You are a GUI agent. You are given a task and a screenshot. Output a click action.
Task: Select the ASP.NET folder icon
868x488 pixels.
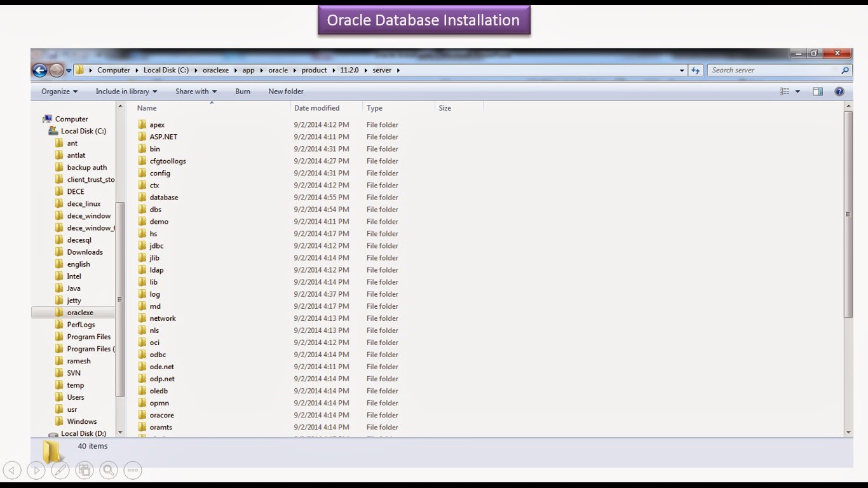tap(142, 137)
